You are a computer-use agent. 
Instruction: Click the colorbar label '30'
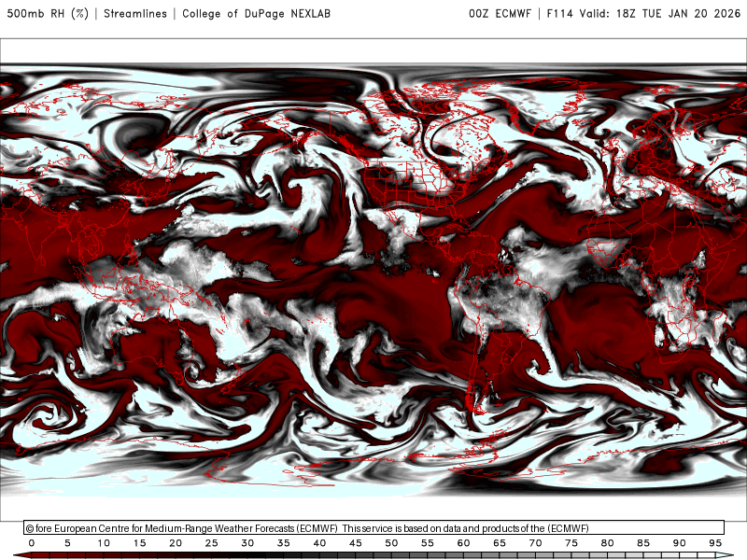tap(247, 543)
